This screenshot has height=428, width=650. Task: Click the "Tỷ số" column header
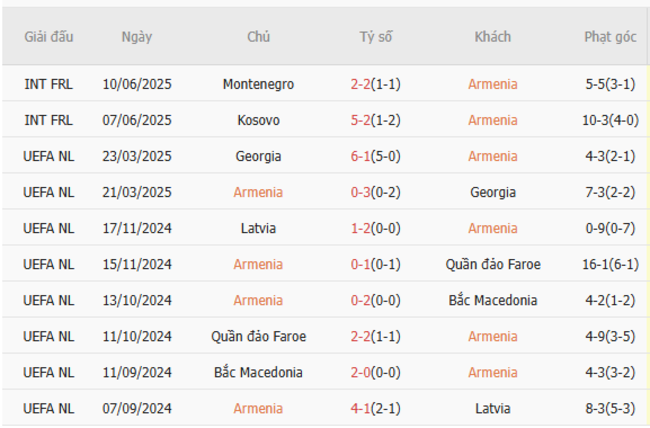click(x=376, y=37)
